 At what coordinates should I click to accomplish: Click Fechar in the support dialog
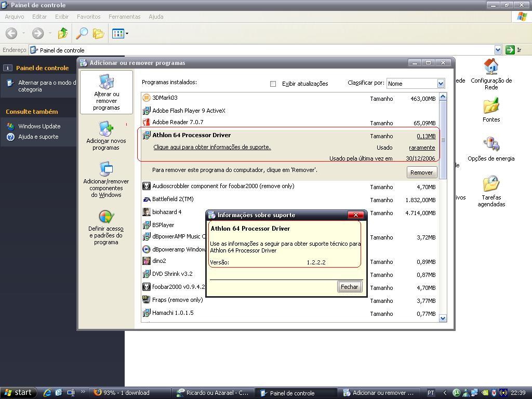click(x=350, y=287)
